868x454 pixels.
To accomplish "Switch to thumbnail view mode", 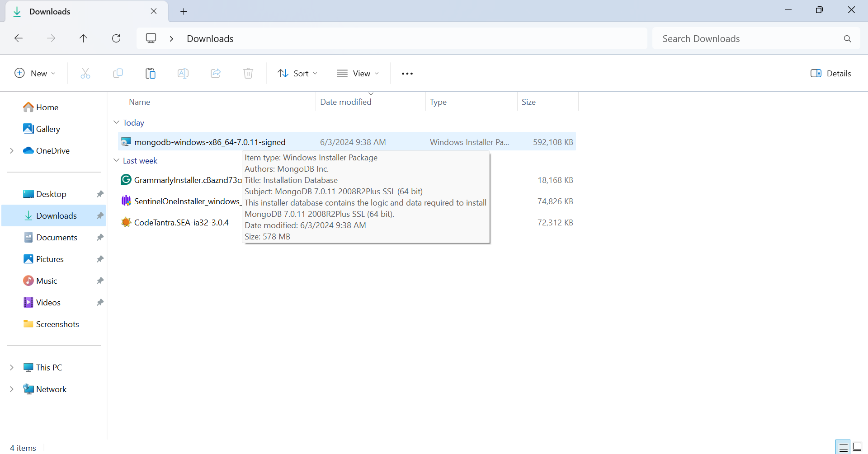I will (x=857, y=447).
